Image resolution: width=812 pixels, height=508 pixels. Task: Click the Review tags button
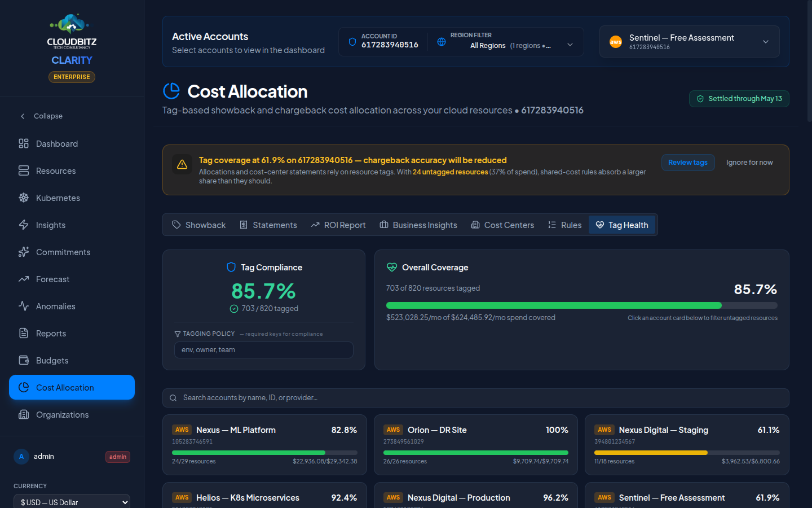(x=688, y=163)
